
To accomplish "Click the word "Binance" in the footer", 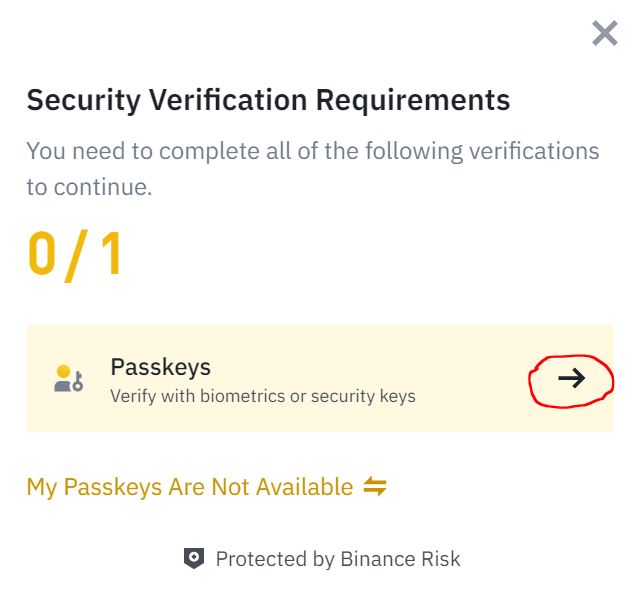I will click(377, 559).
